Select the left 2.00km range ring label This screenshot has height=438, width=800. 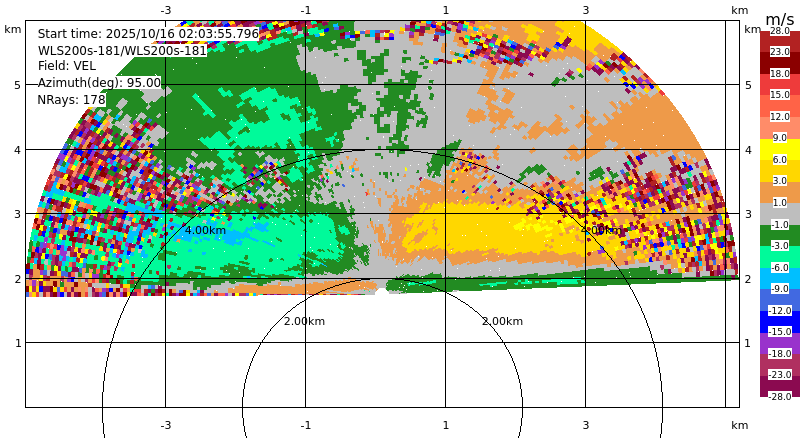click(304, 321)
